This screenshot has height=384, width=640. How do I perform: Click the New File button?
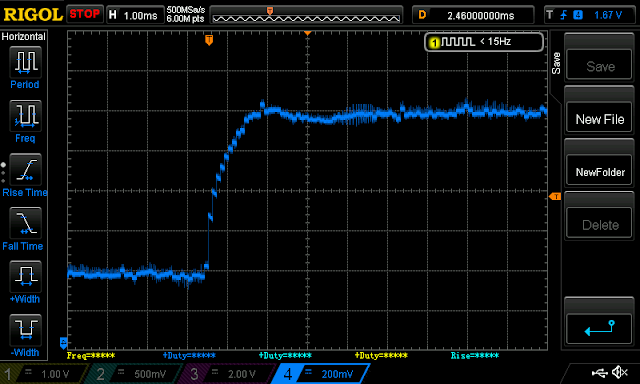tap(599, 119)
